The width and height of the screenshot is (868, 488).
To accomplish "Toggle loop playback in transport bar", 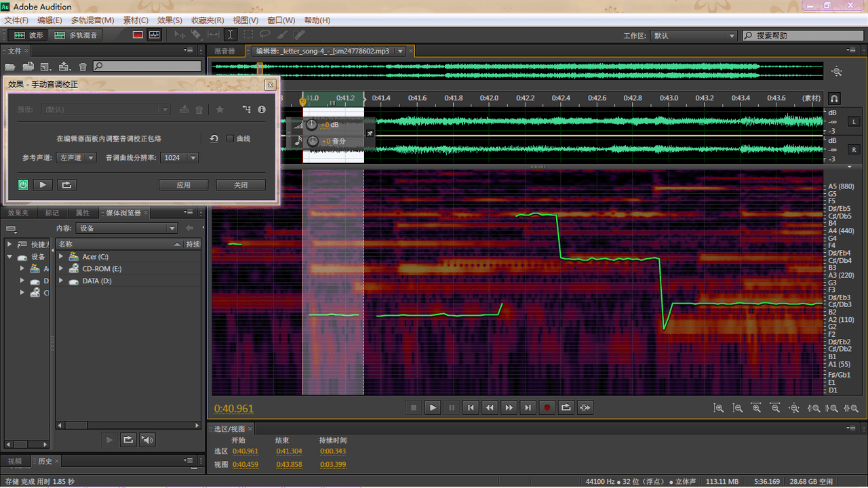I will [x=566, y=407].
